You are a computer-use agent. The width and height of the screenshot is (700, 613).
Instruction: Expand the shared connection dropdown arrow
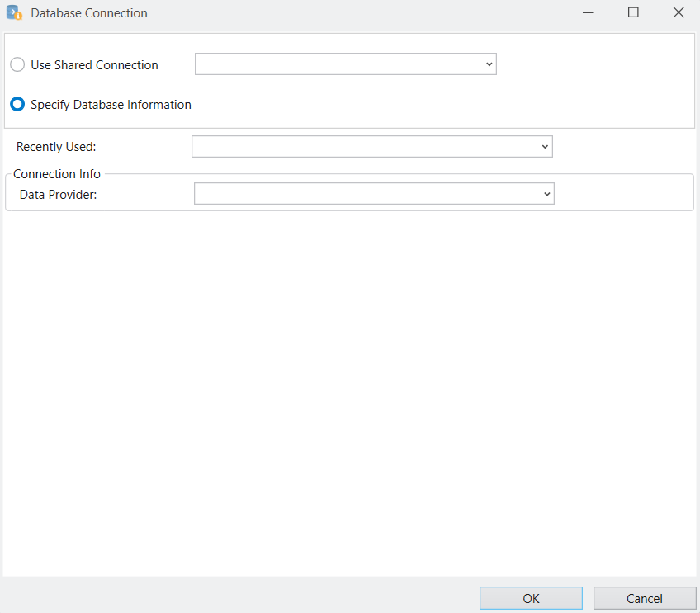point(489,64)
